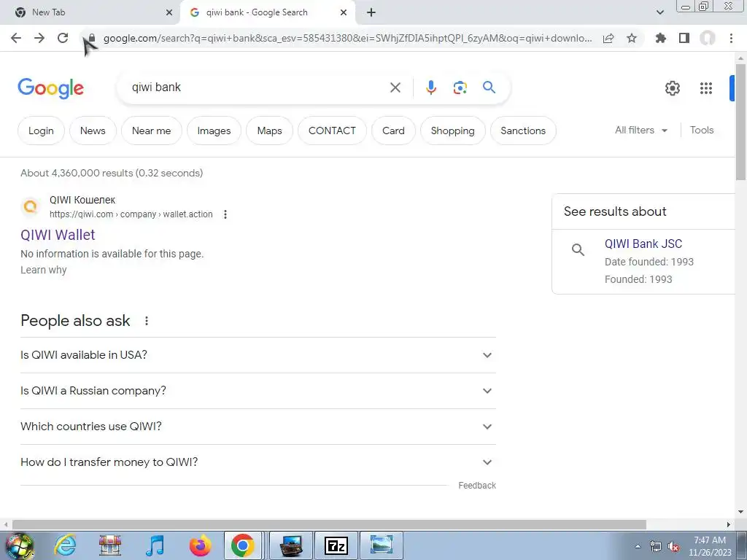Click the horizontal scrollbar thumb
Screen dimensions: 747x560
tap(329, 524)
